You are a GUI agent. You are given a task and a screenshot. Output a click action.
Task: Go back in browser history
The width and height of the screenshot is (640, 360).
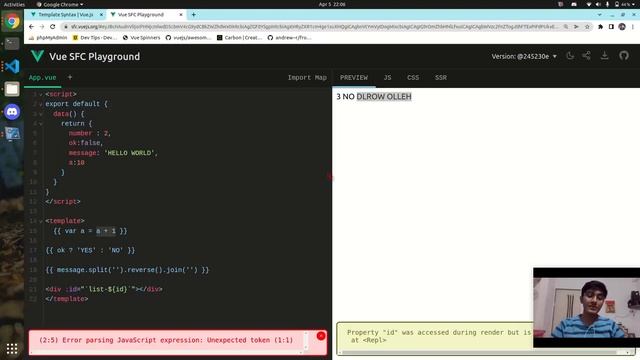(x=32, y=27)
